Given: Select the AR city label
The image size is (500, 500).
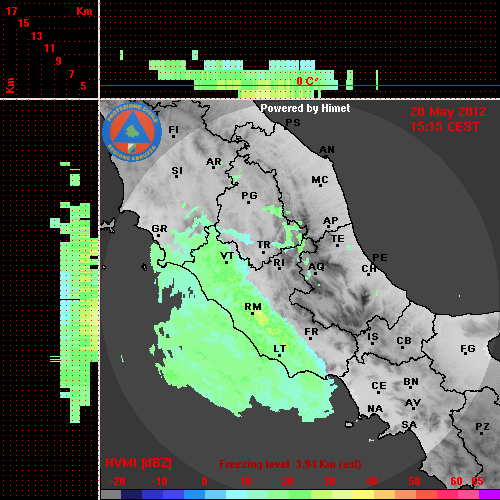Looking at the screenshot, I should point(214,162).
